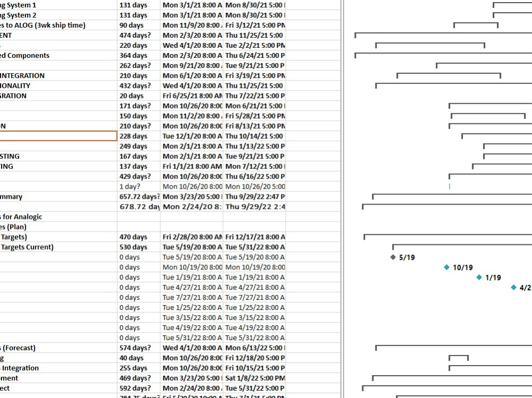Select the task name ending in System 2

[18, 15]
